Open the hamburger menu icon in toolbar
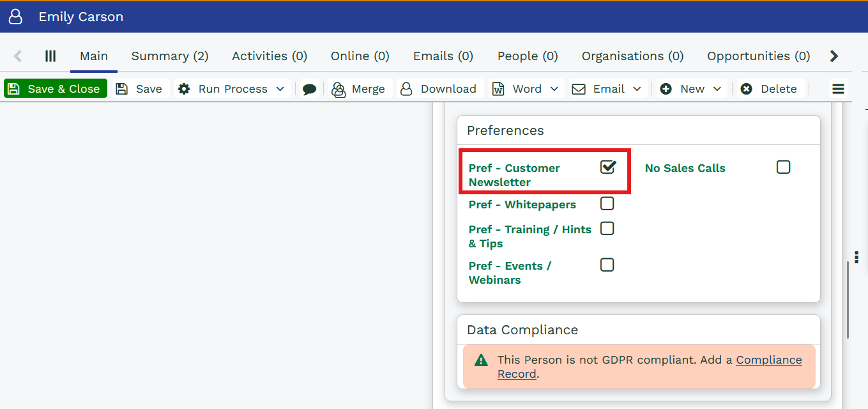 [838, 89]
